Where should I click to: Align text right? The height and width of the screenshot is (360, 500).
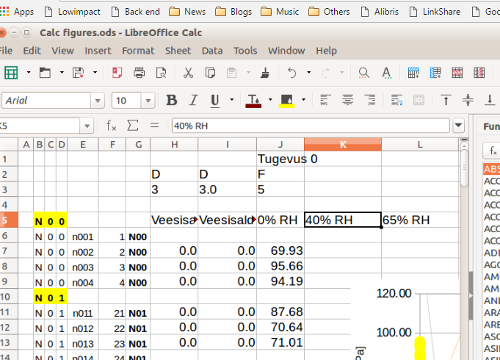[x=370, y=100]
